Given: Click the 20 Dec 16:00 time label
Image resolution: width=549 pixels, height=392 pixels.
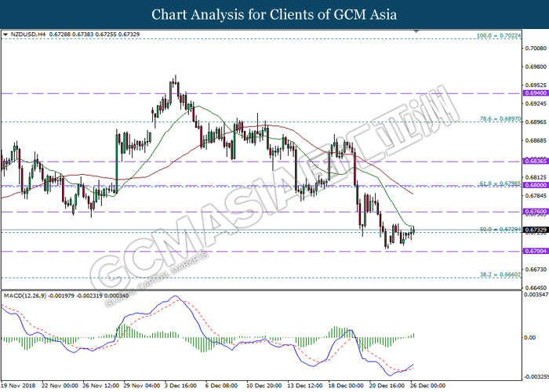Looking at the screenshot, I should [387, 386].
